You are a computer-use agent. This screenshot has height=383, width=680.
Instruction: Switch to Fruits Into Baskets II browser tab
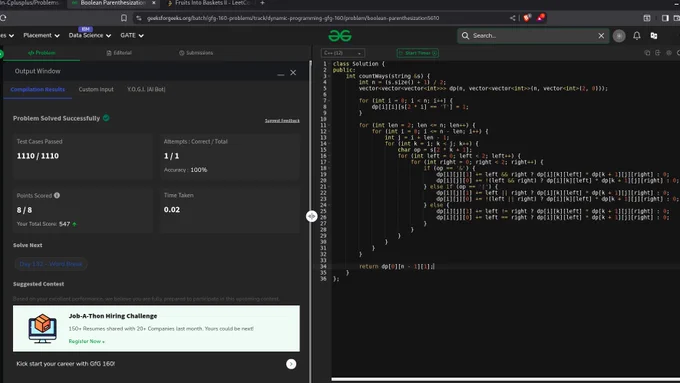tap(209, 3)
